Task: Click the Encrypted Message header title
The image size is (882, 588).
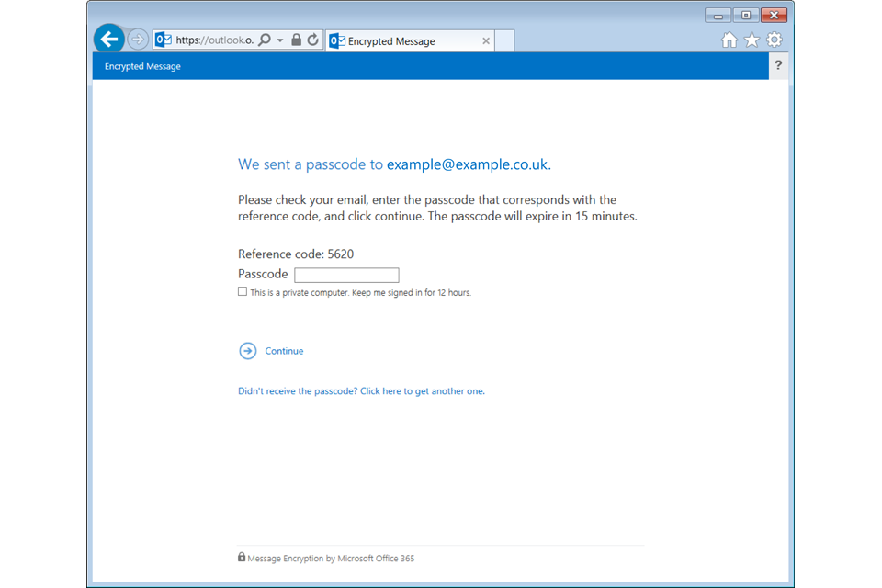Action: 142,66
